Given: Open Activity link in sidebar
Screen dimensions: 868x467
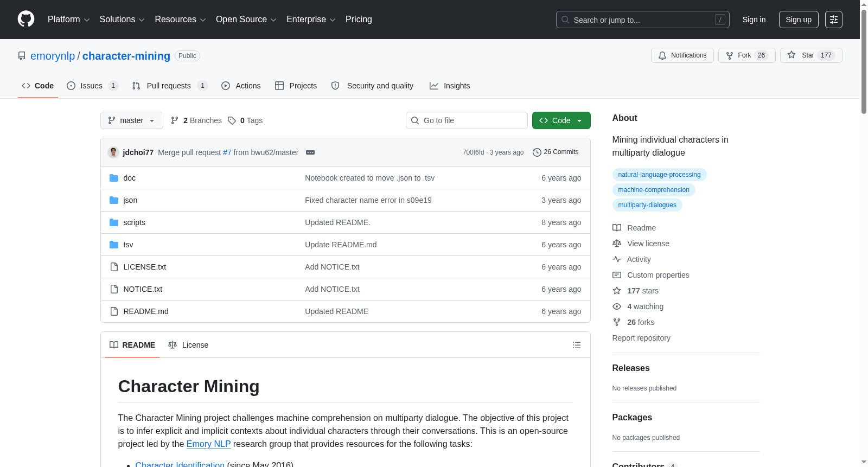Looking at the screenshot, I should (x=631, y=259).
